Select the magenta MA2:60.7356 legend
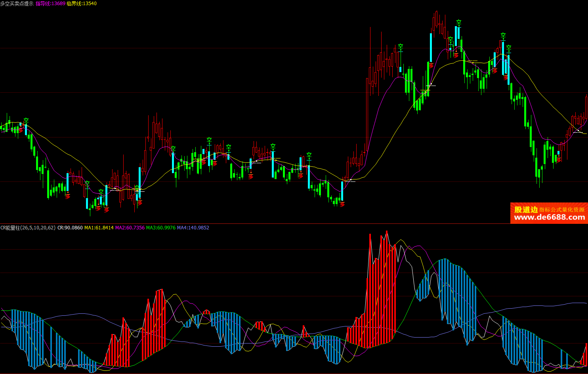Viewport: 588px width, 374px height. click(130, 228)
